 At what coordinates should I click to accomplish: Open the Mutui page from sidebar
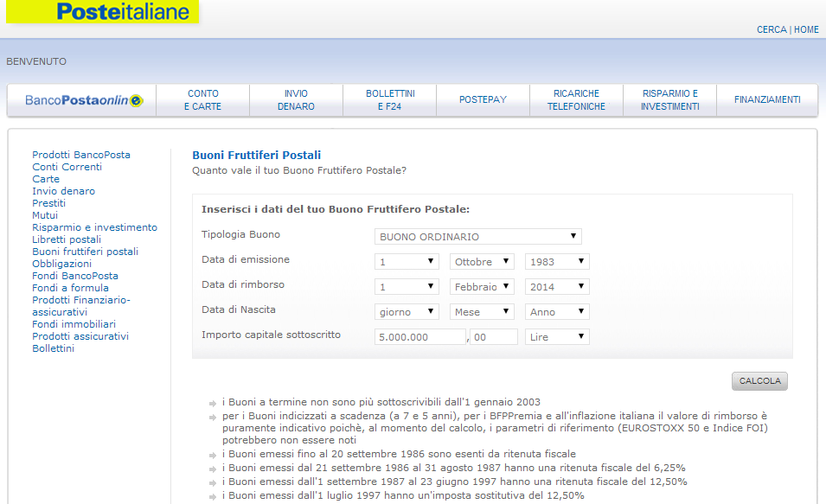coord(45,214)
